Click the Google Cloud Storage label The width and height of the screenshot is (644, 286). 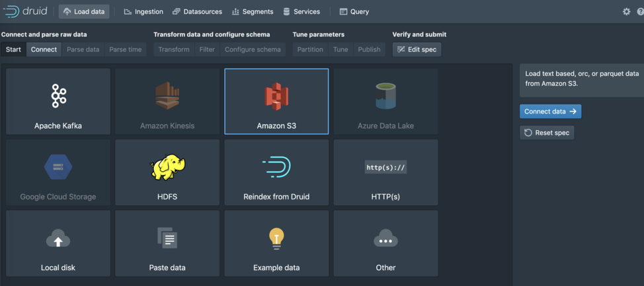58,197
